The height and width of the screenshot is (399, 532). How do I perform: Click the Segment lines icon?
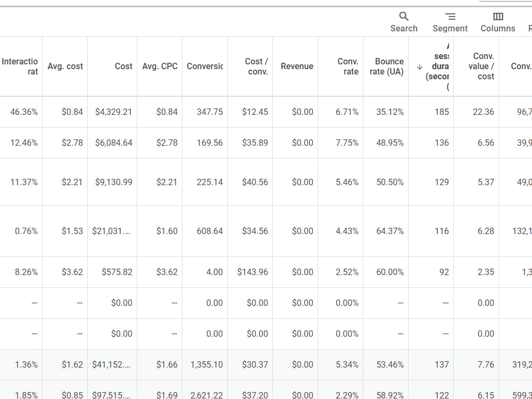point(450,16)
